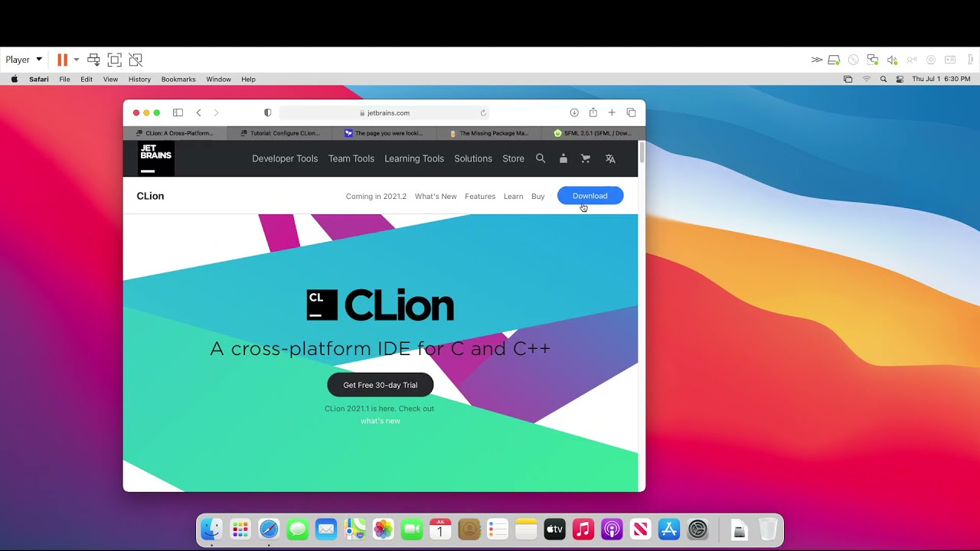
Task: Open Coming in 2021.2 link
Action: click(376, 197)
